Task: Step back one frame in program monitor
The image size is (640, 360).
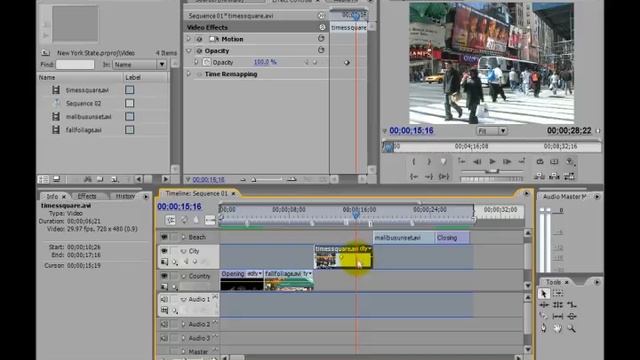Action: 477,162
